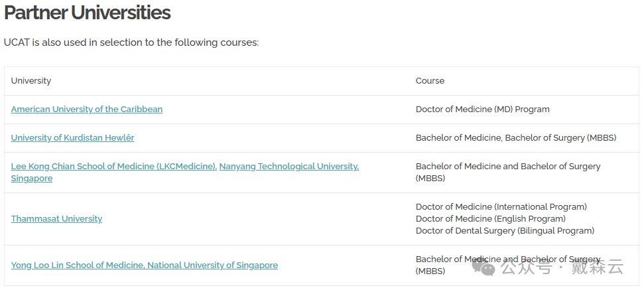Select the University column header
The width and height of the screenshot is (644, 292).
(31, 80)
